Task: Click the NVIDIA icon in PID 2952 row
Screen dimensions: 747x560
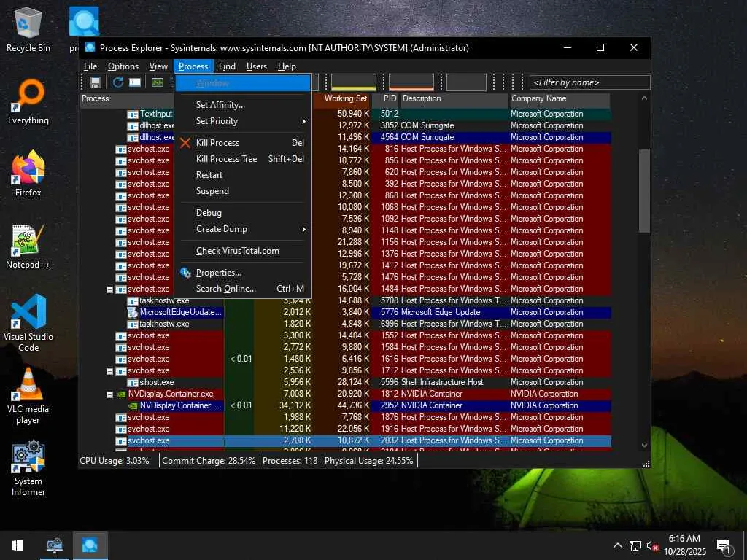Action: (x=133, y=405)
